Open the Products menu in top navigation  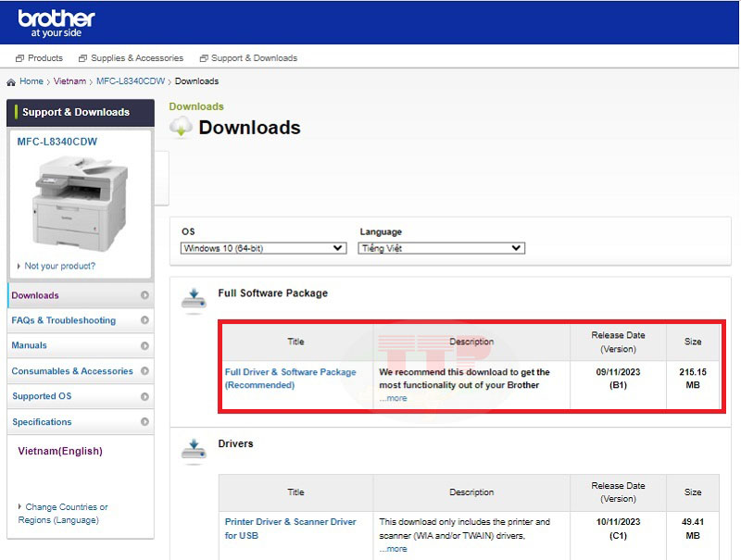39,58
